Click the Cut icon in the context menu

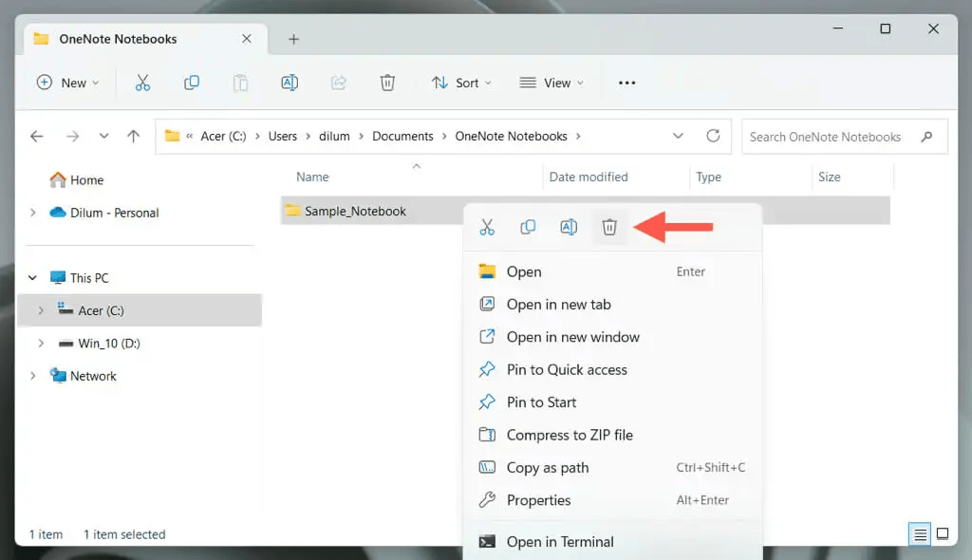(487, 227)
